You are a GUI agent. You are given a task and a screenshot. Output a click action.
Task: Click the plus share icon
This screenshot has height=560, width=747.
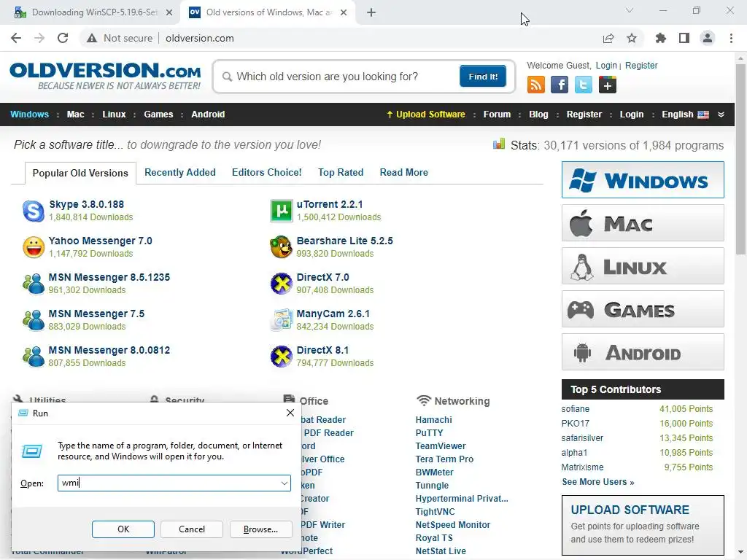pos(608,85)
